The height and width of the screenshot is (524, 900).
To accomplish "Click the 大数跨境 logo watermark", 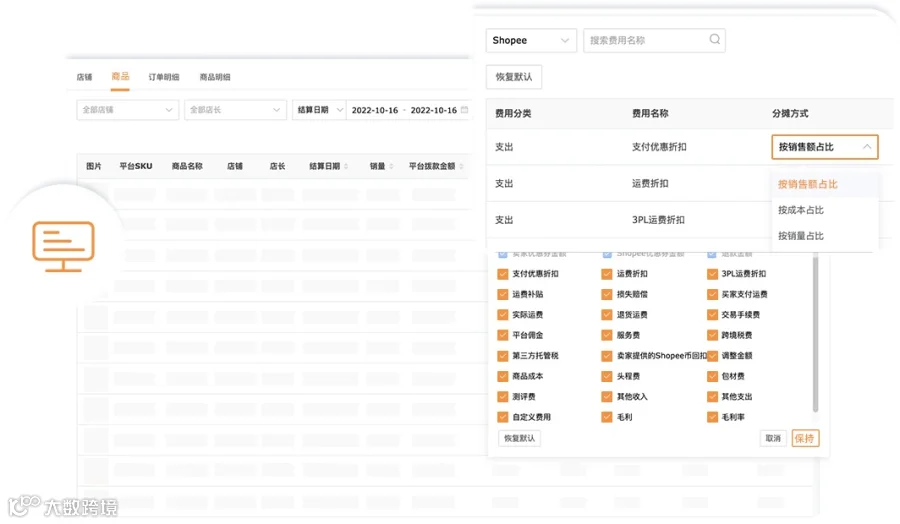I will click(63, 506).
